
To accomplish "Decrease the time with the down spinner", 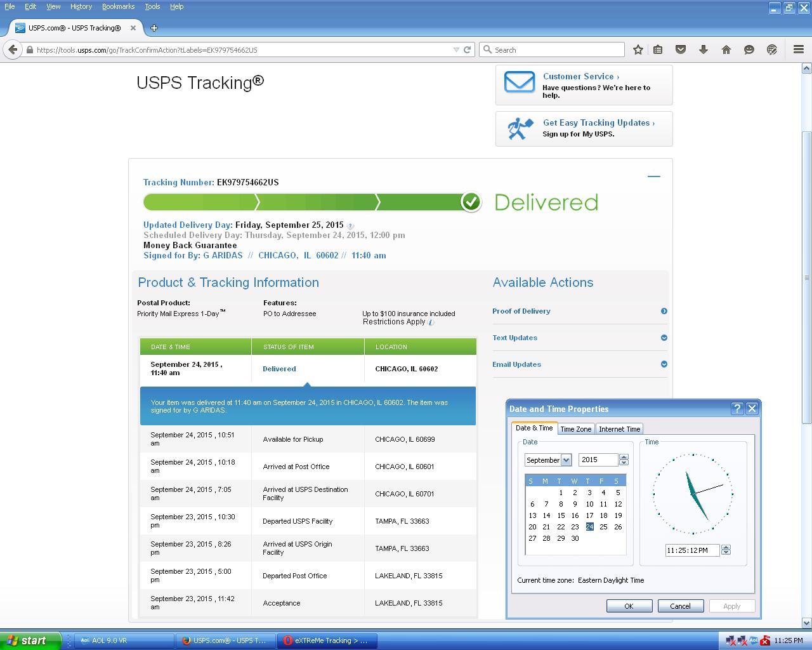I will [x=726, y=553].
